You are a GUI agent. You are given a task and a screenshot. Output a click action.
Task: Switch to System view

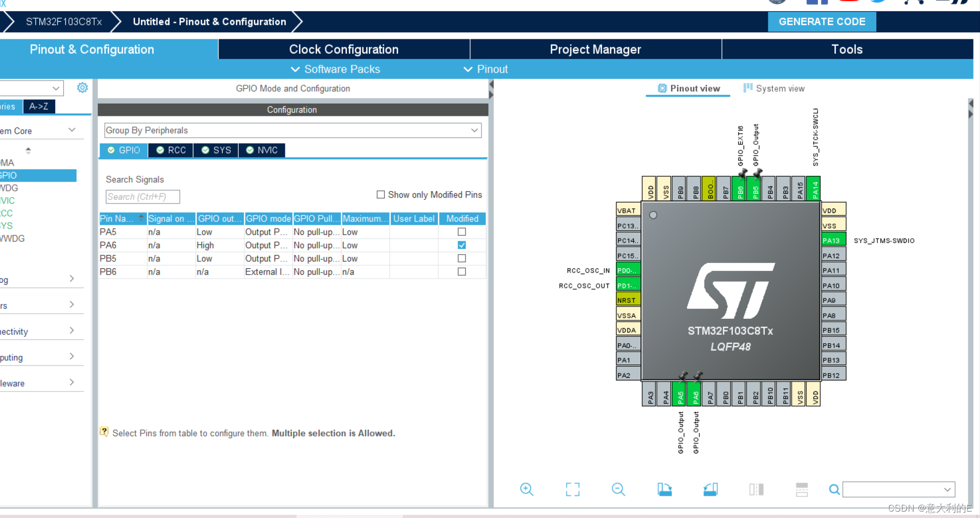[774, 88]
